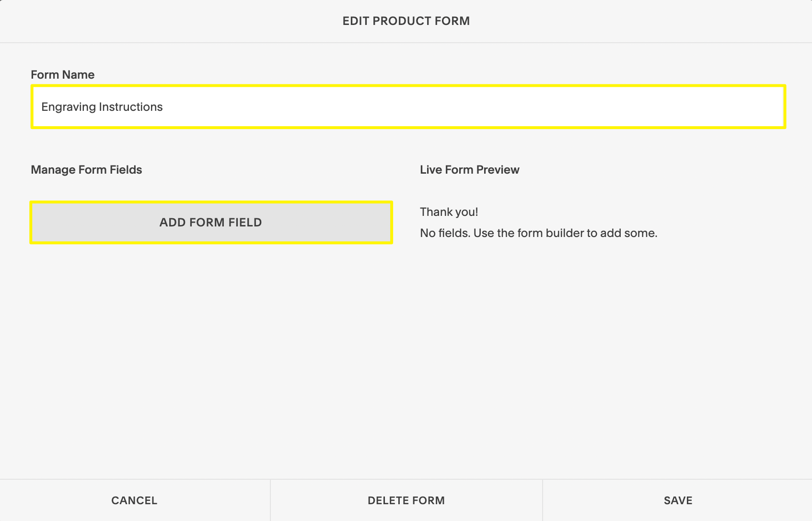Delete the form with Delete Form
812x521 pixels.
pyautogui.click(x=406, y=500)
